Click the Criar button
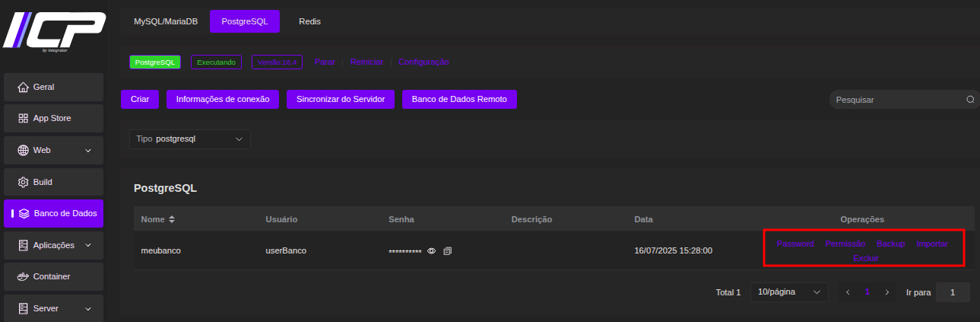 (140, 99)
